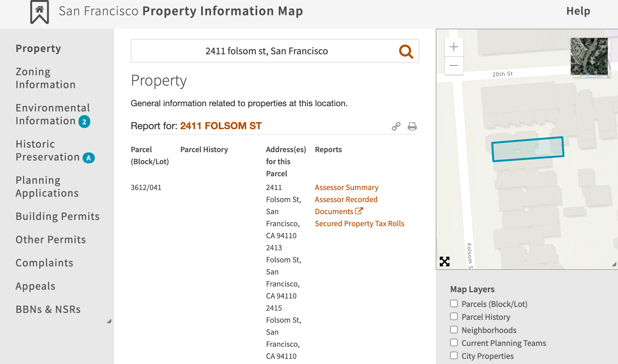Open the Secured Property Tax Rolls link

click(359, 224)
